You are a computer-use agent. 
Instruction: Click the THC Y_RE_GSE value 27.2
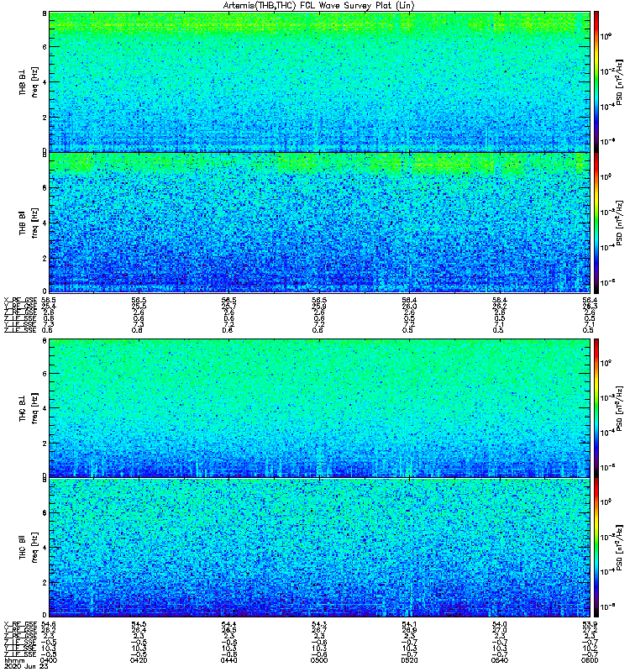pyautogui.click(x=590, y=631)
